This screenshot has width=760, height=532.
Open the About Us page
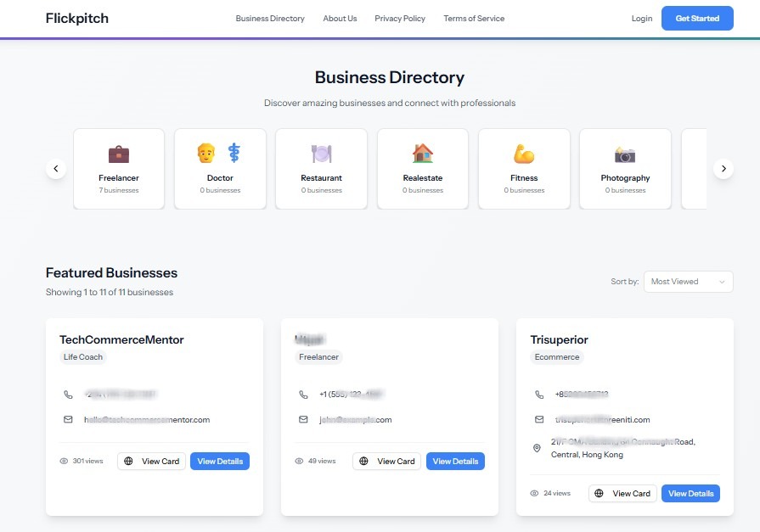click(x=340, y=19)
